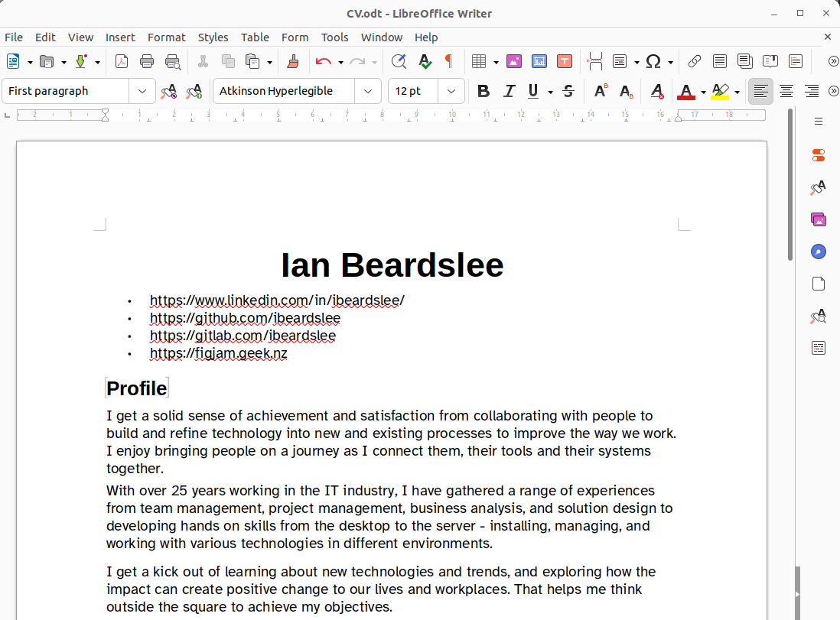Image resolution: width=840 pixels, height=620 pixels.
Task: Open the Properties panel in the sidebar
Action: (819, 155)
